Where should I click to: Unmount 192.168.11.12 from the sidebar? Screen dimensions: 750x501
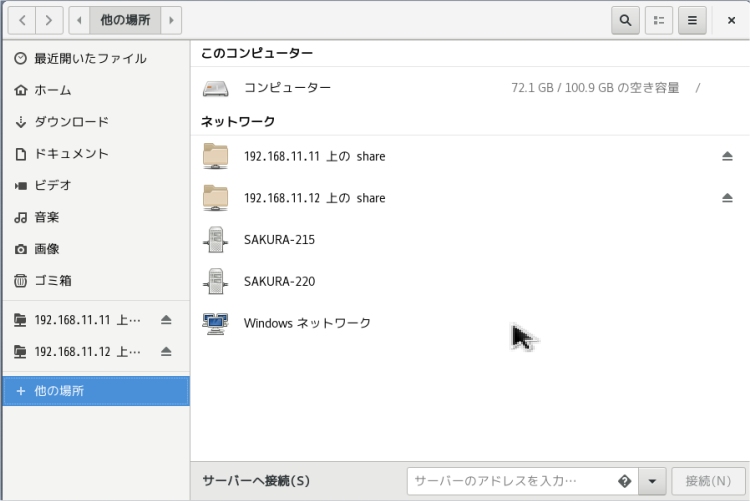pyautogui.click(x=166, y=351)
